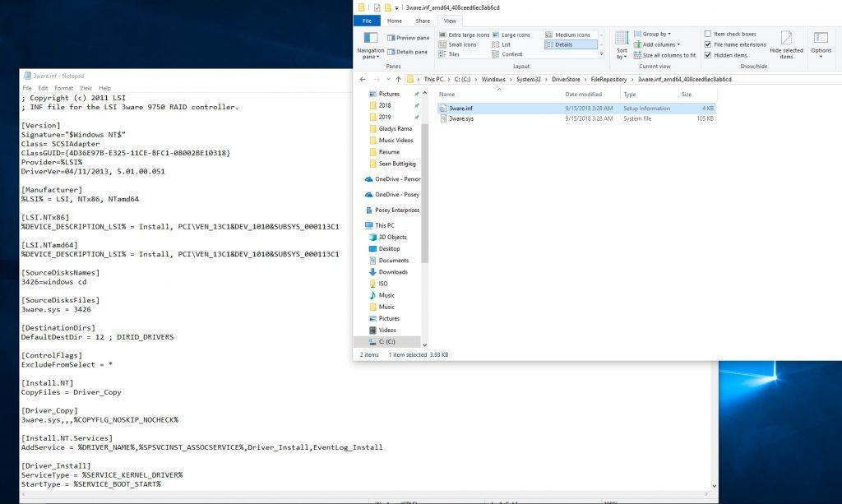Switch layout to Medium icons

coord(567,35)
